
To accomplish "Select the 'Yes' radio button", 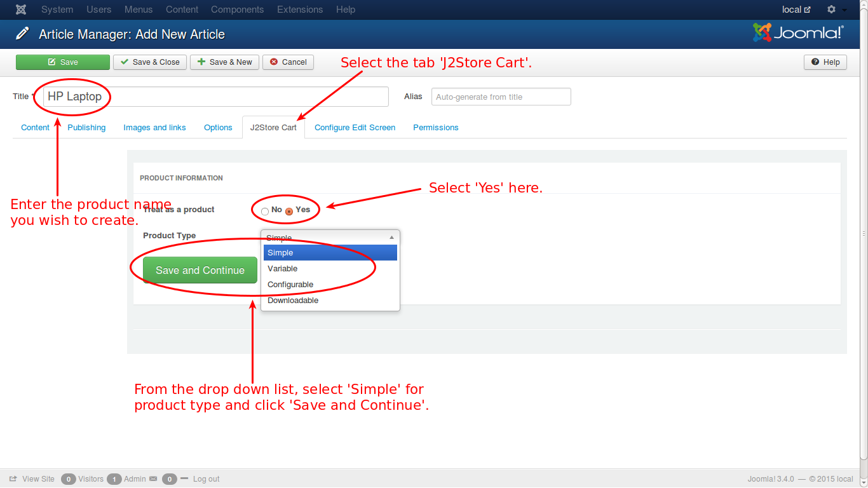I will 289,211.
